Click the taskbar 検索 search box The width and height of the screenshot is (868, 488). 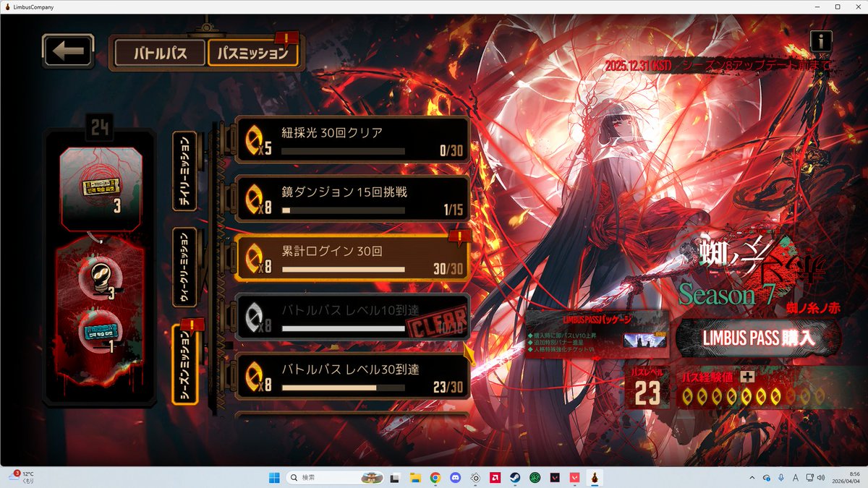pos(333,478)
